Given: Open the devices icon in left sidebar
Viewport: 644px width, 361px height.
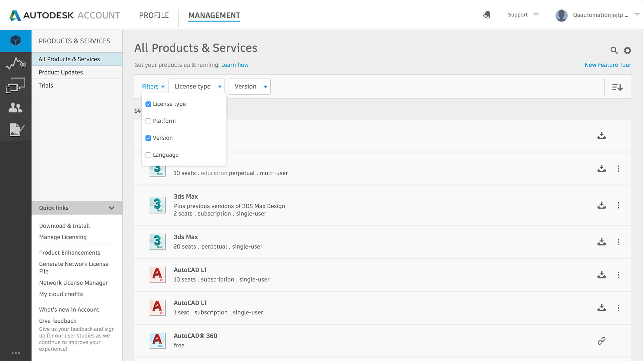Looking at the screenshot, I should 16,85.
